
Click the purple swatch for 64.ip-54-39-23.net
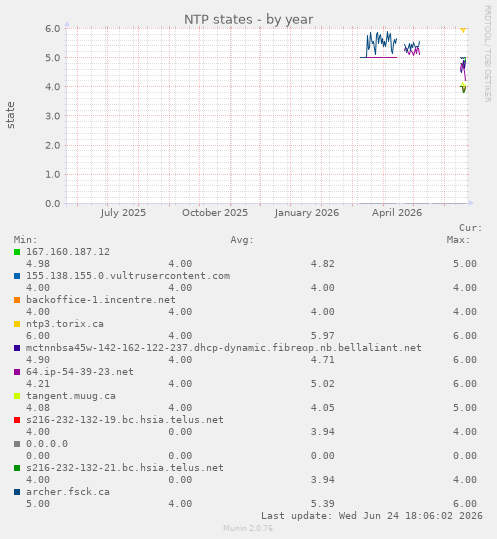[x=17, y=372]
